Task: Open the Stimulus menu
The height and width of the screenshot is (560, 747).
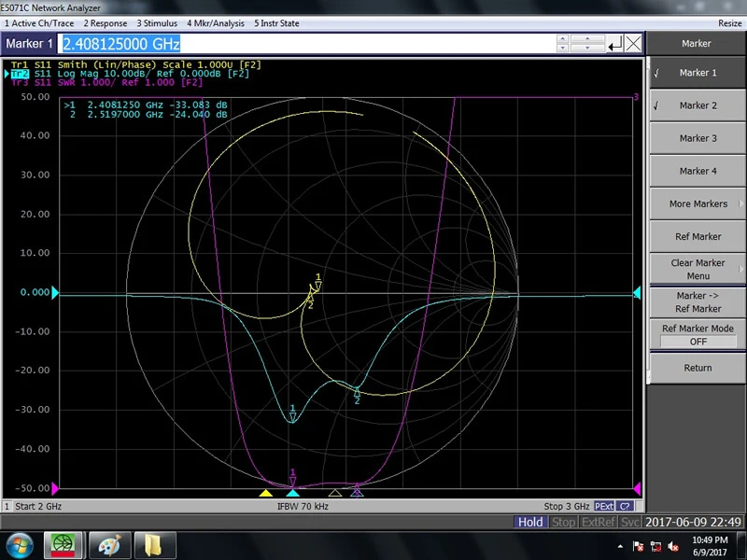Action: tap(157, 23)
